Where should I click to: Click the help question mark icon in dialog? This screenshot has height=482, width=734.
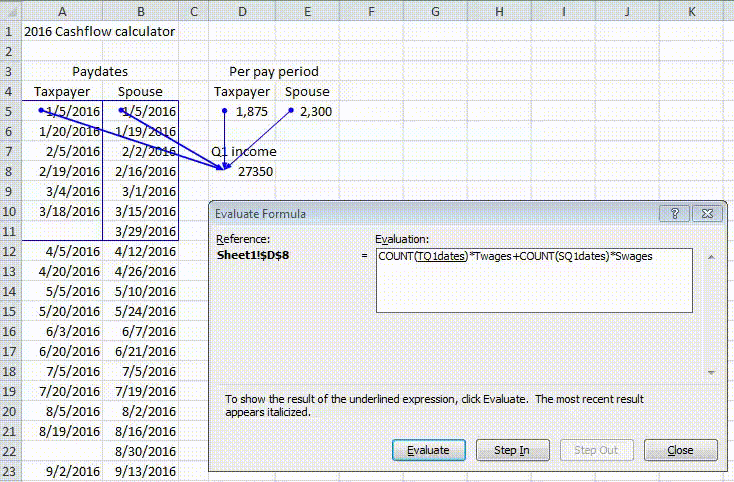(675, 214)
